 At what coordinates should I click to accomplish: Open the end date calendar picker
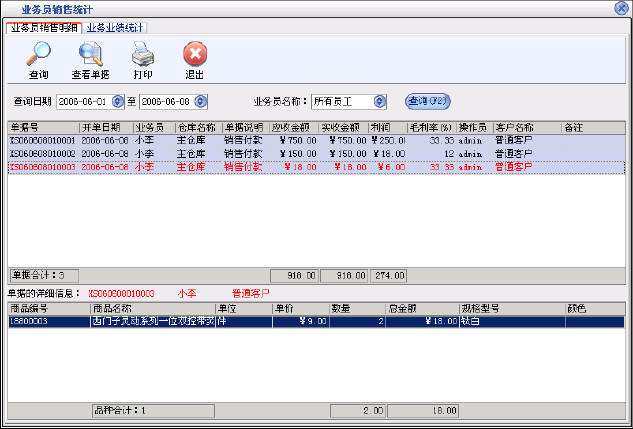(x=201, y=101)
